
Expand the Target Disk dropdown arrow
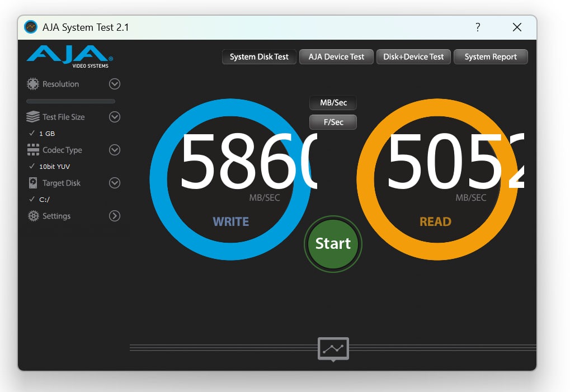(115, 183)
